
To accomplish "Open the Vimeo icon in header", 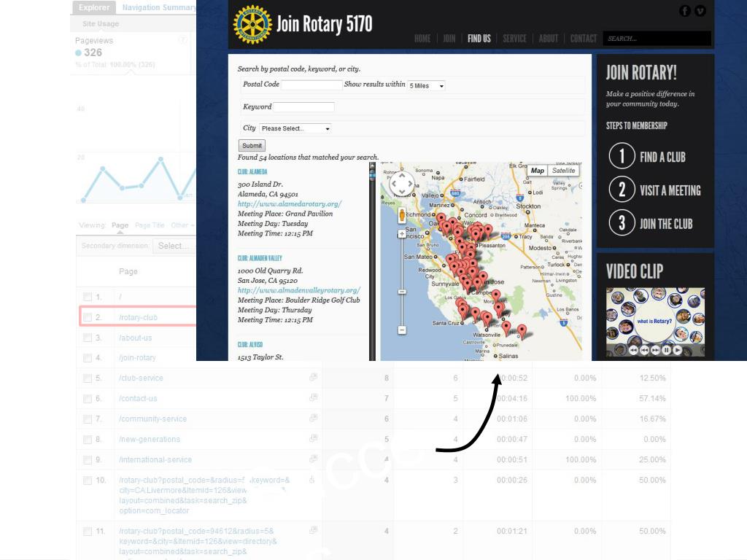I will (700, 10).
